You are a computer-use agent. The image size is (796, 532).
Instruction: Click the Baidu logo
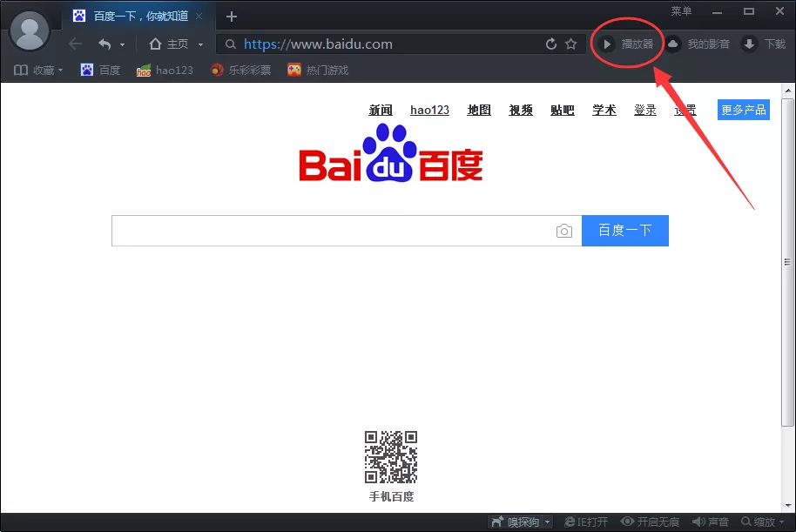(391, 153)
